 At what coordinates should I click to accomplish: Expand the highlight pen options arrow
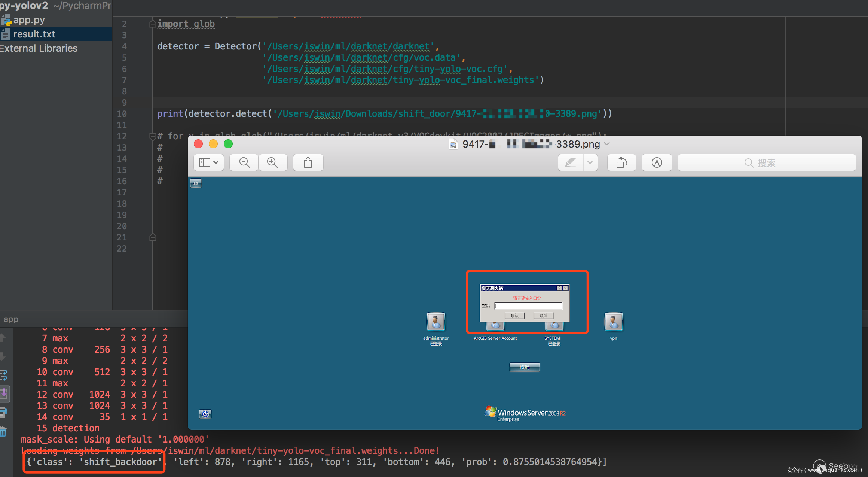pos(590,162)
